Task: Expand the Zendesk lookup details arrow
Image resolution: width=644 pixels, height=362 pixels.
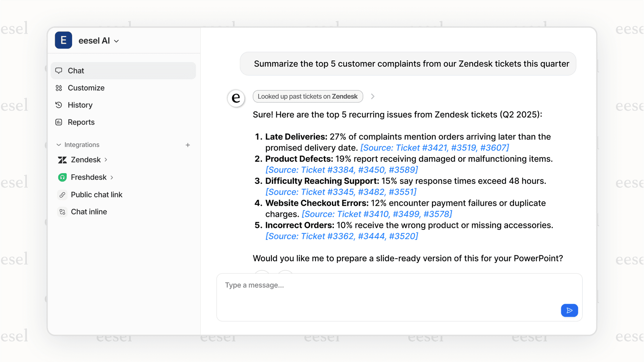Action: click(x=373, y=97)
